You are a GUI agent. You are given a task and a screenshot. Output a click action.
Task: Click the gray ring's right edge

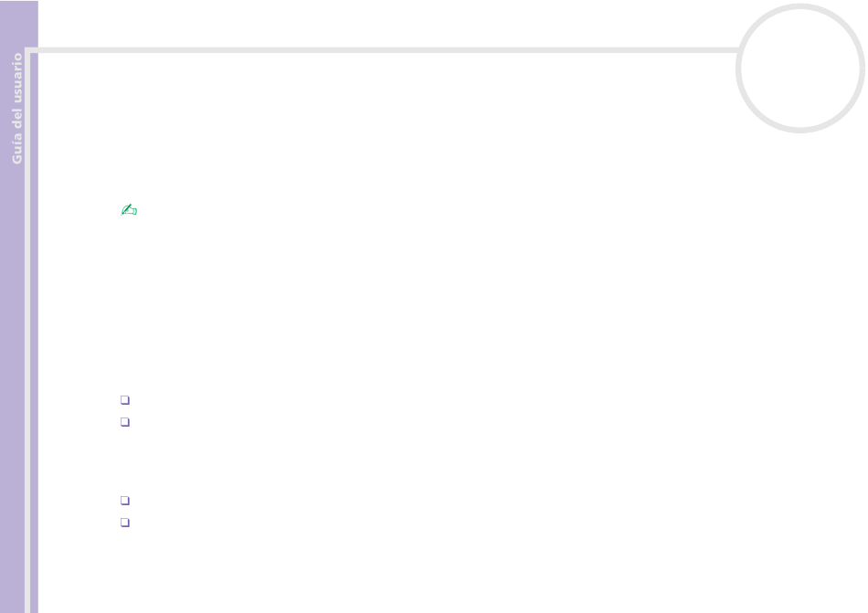click(x=862, y=68)
